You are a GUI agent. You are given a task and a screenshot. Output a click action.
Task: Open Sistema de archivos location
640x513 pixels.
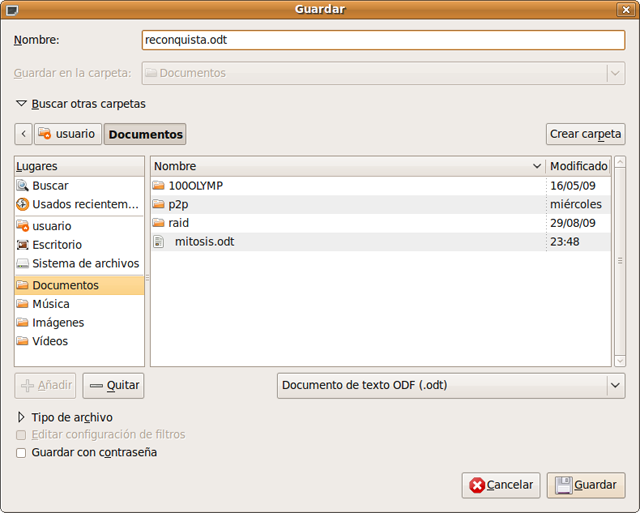coord(84,263)
